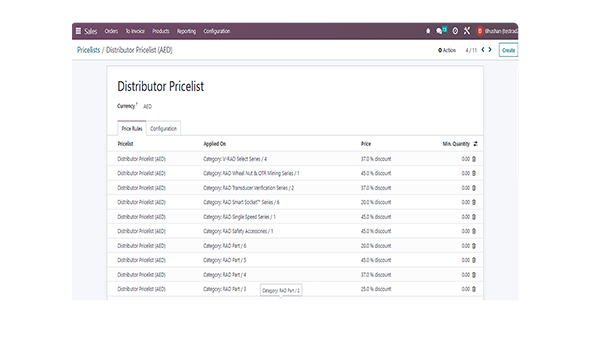Screen dimensions: 590x360
Task: Click the Sales app title
Action: (x=90, y=31)
